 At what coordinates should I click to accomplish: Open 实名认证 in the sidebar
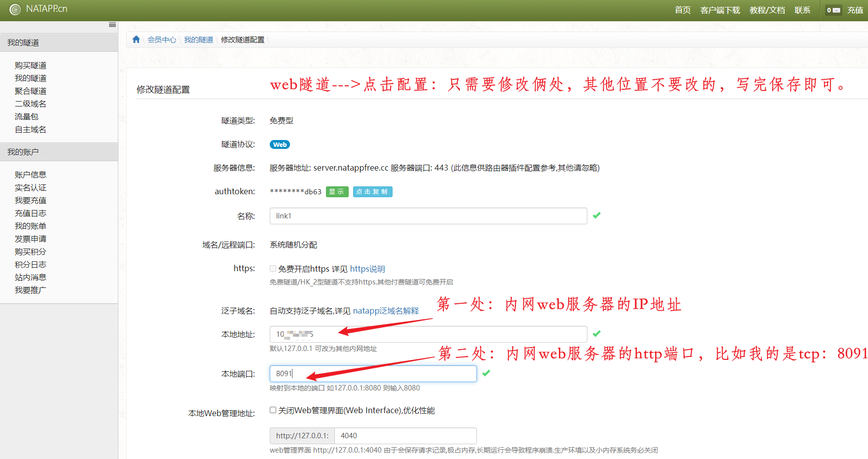[31, 187]
